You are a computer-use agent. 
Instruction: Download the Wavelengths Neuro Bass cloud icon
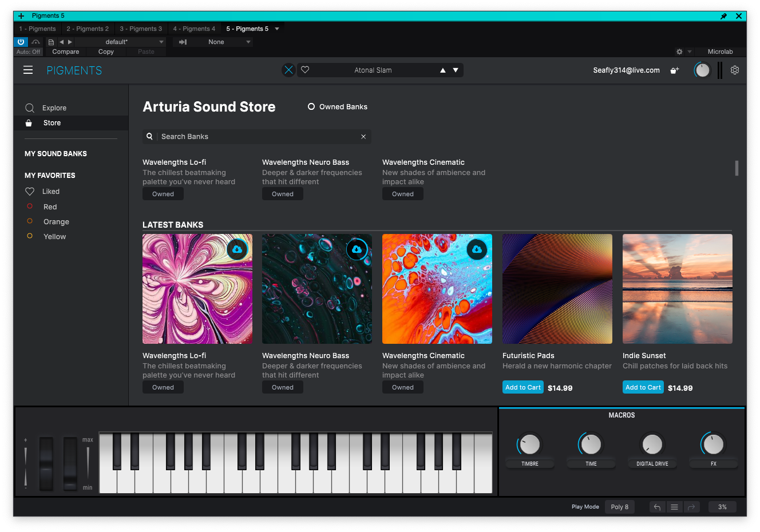[357, 249]
